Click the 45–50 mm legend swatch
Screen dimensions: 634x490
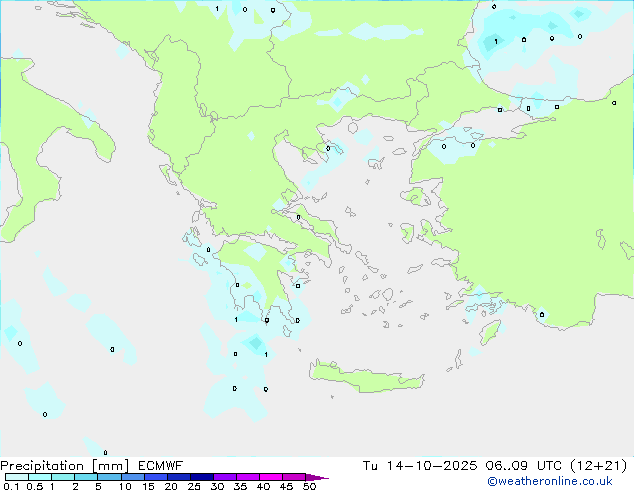pyautogui.click(x=294, y=477)
